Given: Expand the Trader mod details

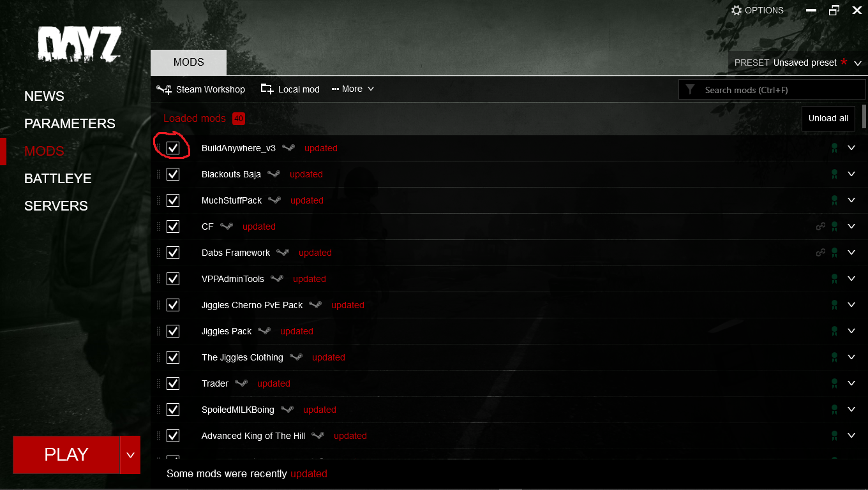Looking at the screenshot, I should 851,383.
